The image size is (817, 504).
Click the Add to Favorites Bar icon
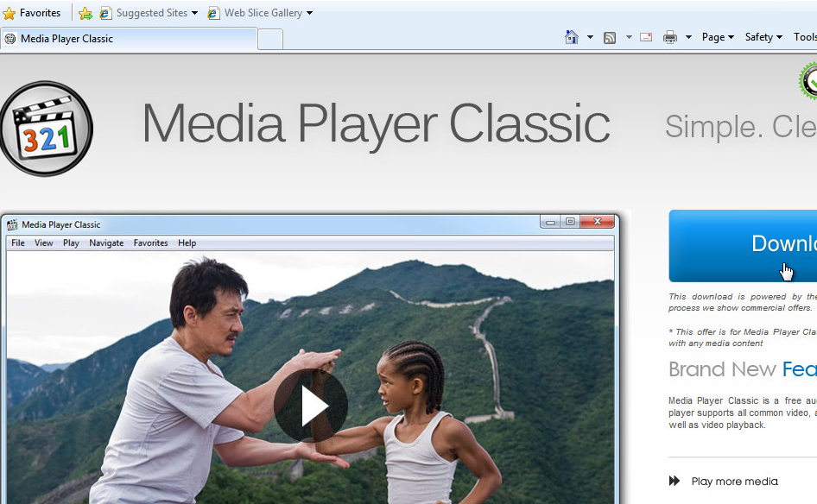(x=85, y=13)
